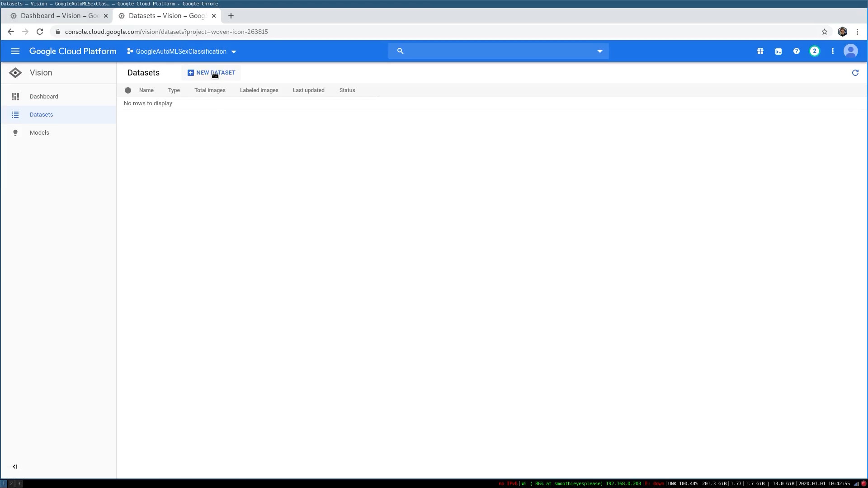The image size is (868, 488).
Task: Click the NEW DATASET plus icon
Action: click(191, 73)
